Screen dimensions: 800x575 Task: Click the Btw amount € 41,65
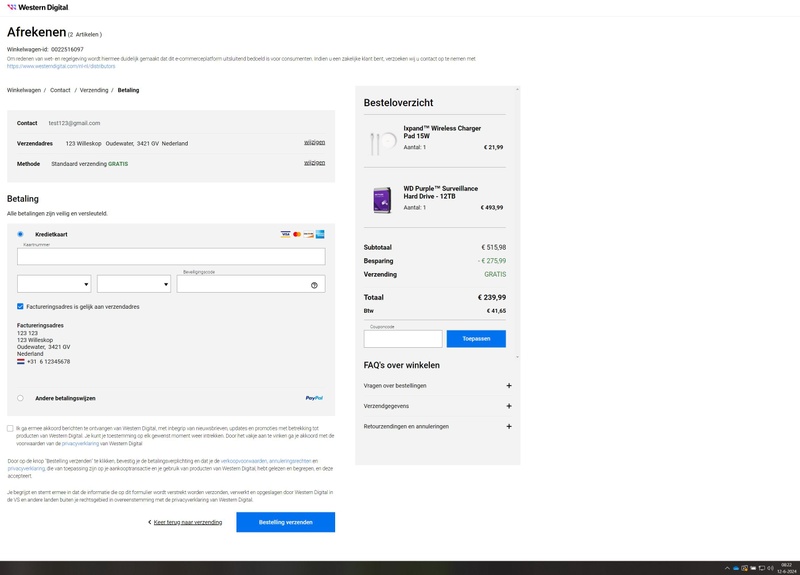496,311
